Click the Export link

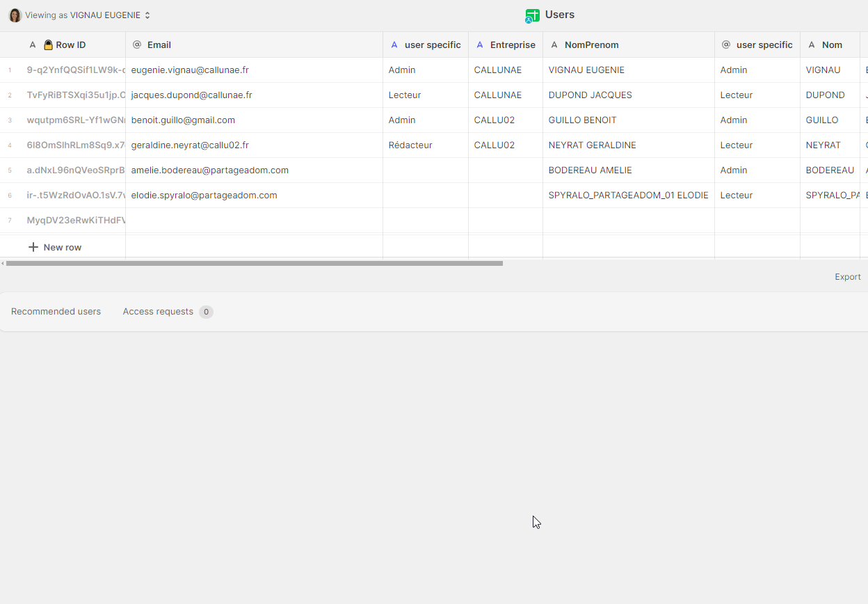click(x=847, y=277)
